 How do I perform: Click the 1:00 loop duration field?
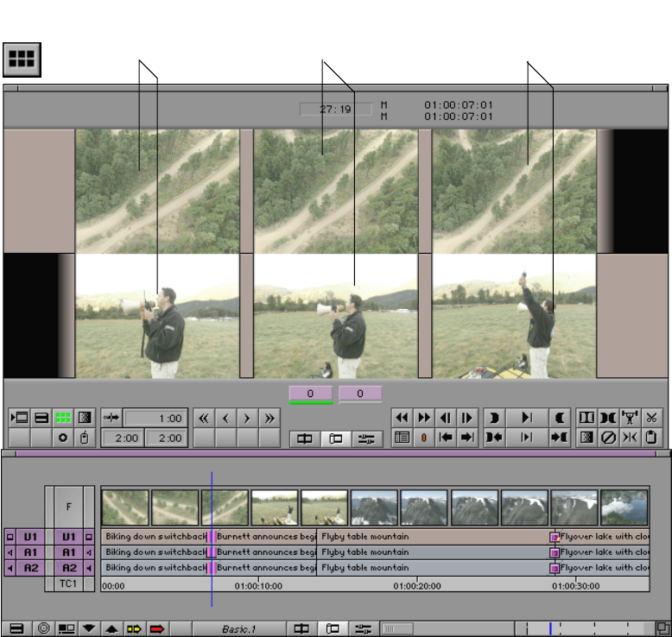point(155,418)
